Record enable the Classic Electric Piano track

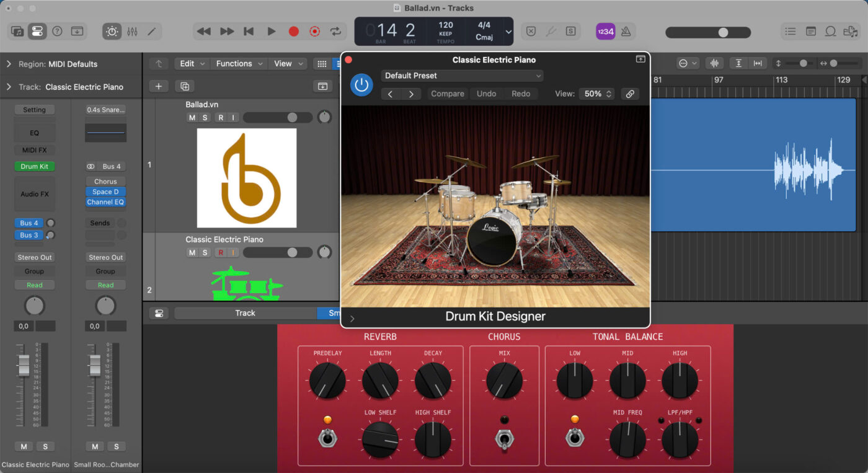221,252
